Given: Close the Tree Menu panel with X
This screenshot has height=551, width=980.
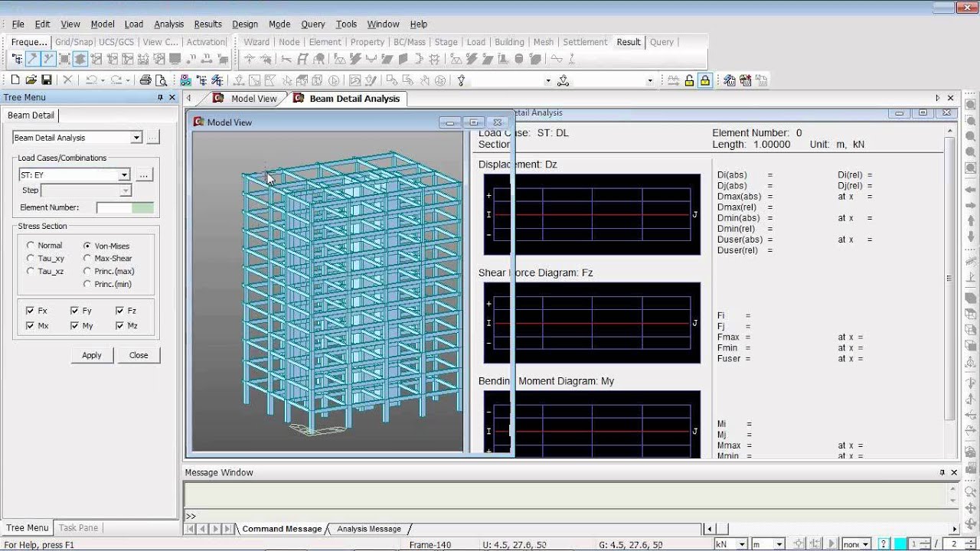Looking at the screenshot, I should point(171,97).
